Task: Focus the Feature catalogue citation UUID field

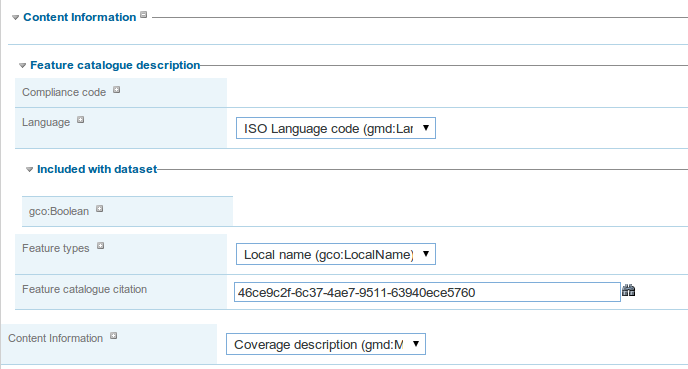Action: pyautogui.click(x=427, y=292)
